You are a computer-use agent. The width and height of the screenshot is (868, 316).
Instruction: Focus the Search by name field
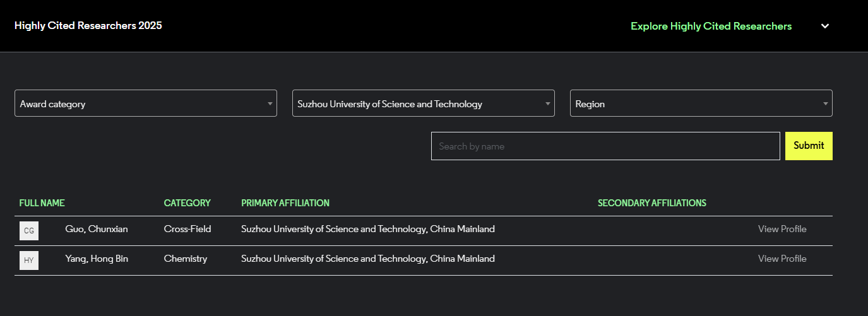[605, 146]
